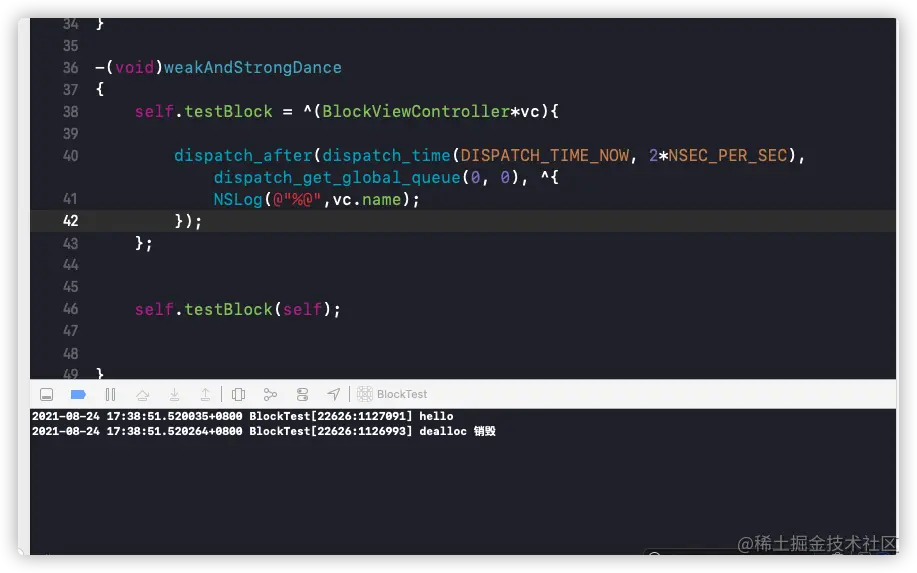Hide the debug area panel
Image resolution: width=917 pixels, height=573 pixels.
pyautogui.click(x=47, y=395)
